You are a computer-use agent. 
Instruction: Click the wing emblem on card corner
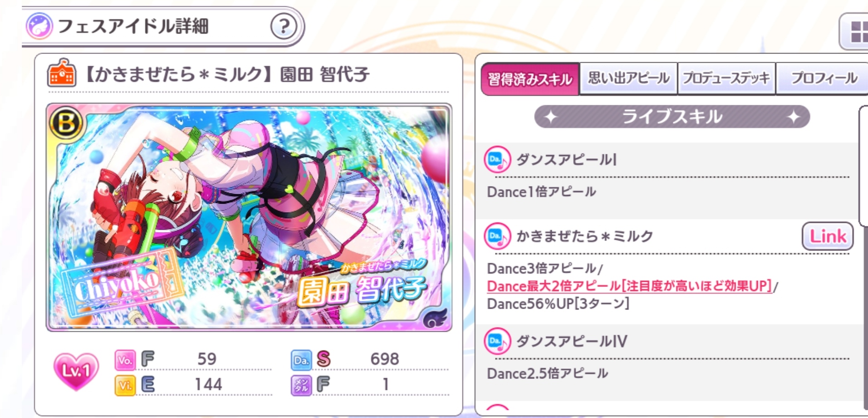[434, 317]
